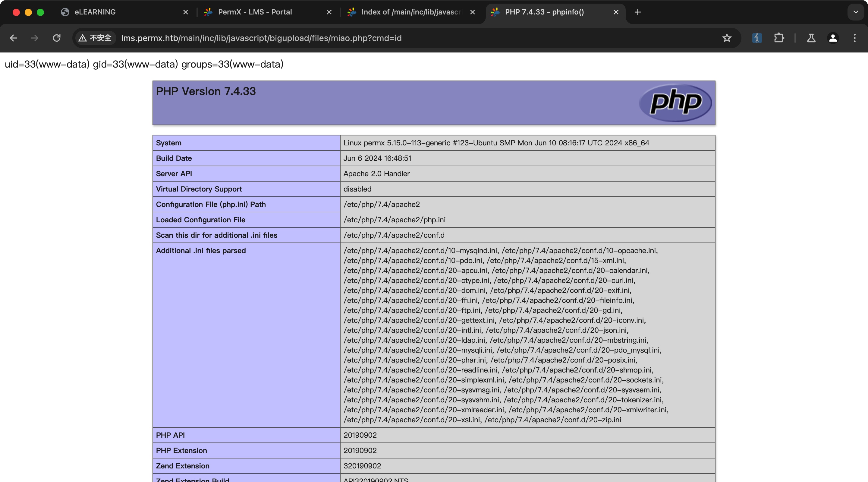Close the eLEARNING tab
Viewport: 868px width, 482px height.
tap(186, 12)
